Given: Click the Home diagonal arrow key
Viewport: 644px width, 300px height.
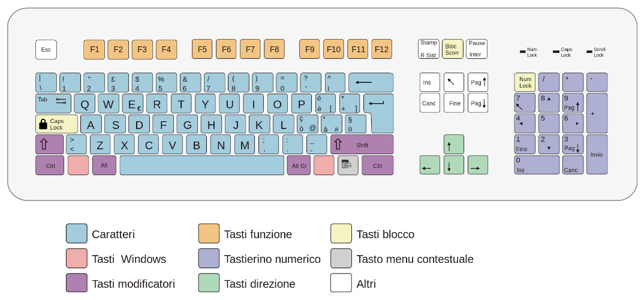Looking at the screenshot, I should pos(453,82).
